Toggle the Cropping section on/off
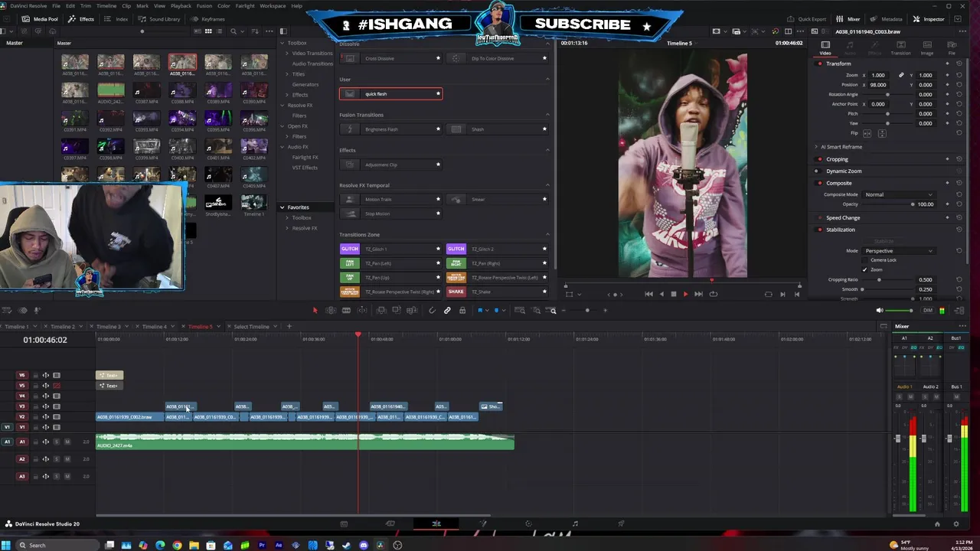The height and width of the screenshot is (551, 980). [x=820, y=159]
